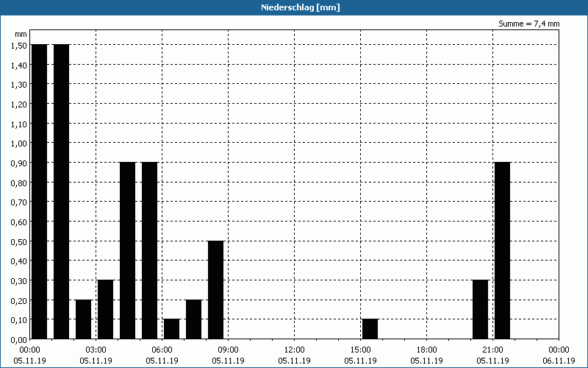This screenshot has height=368, width=588.
Task: Select the 0,30 mm bar starting at 03:00
Action: click(x=105, y=309)
